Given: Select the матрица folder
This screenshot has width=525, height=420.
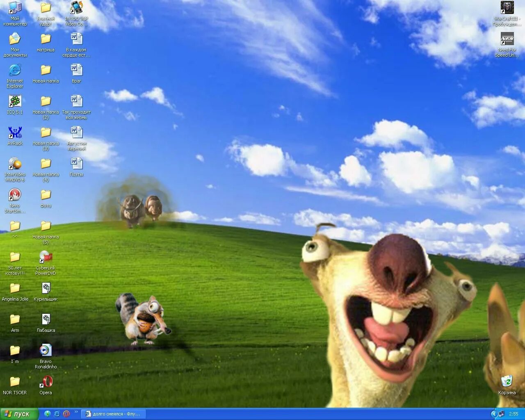Looking at the screenshot, I should pyautogui.click(x=46, y=42).
